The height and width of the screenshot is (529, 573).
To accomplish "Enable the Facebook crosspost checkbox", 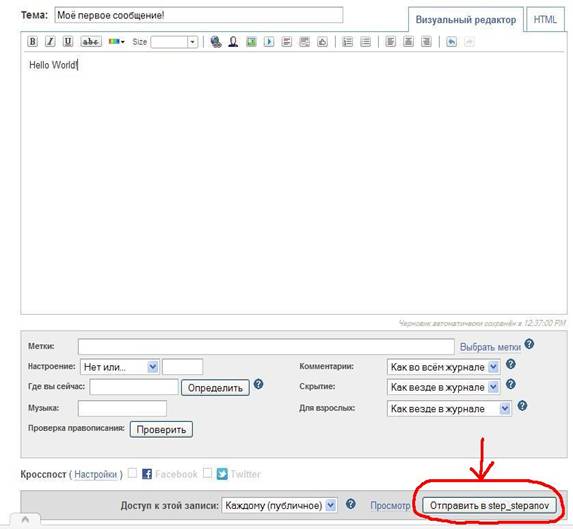I will pyautogui.click(x=132, y=473).
